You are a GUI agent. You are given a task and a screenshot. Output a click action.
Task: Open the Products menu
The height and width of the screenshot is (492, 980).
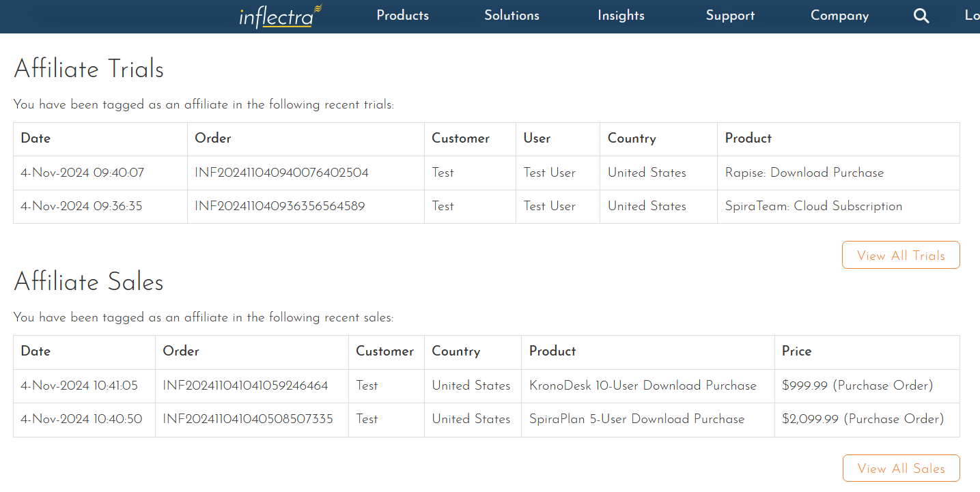click(x=403, y=16)
